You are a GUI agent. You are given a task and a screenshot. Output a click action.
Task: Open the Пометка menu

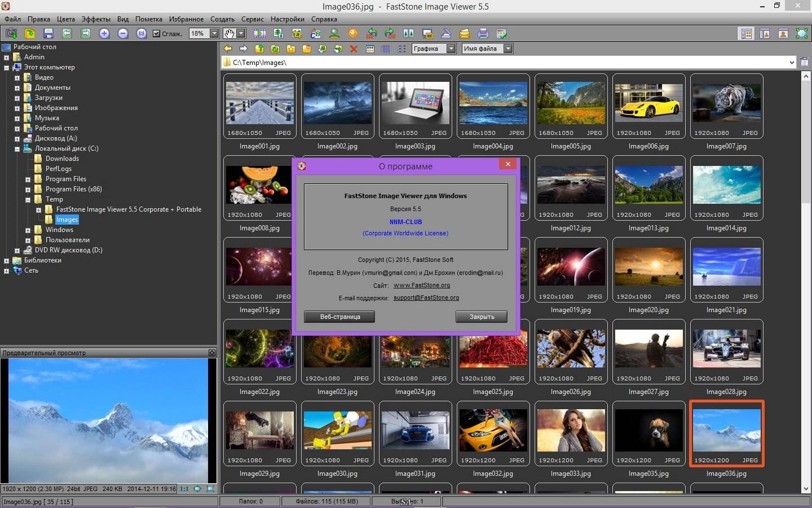[149, 19]
